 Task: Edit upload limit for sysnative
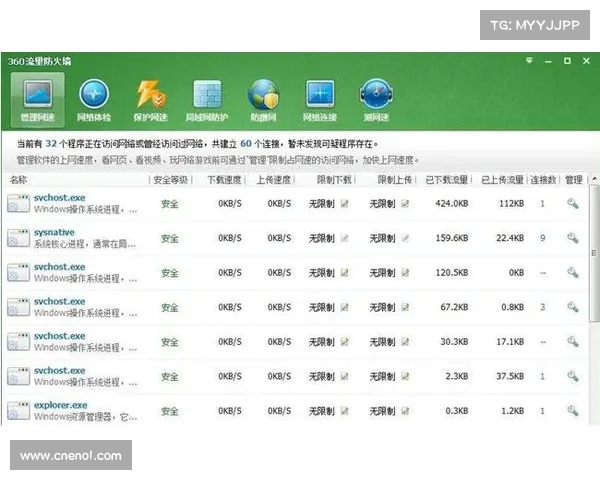coord(405,238)
